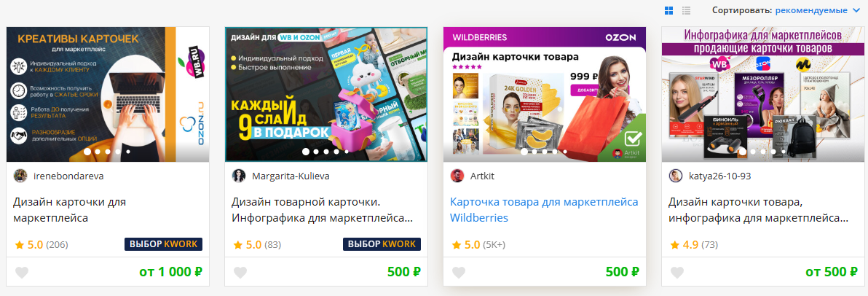Open katya26-10-93's avatar icon
The image size is (868, 296).
(675, 176)
